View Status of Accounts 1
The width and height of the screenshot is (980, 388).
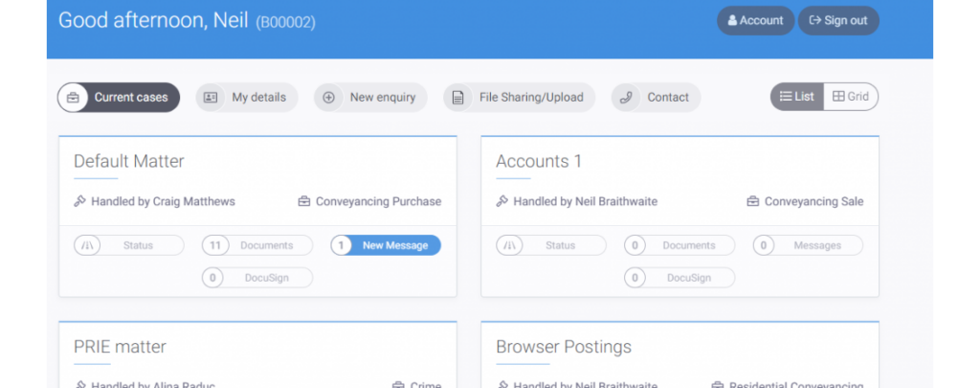point(551,245)
